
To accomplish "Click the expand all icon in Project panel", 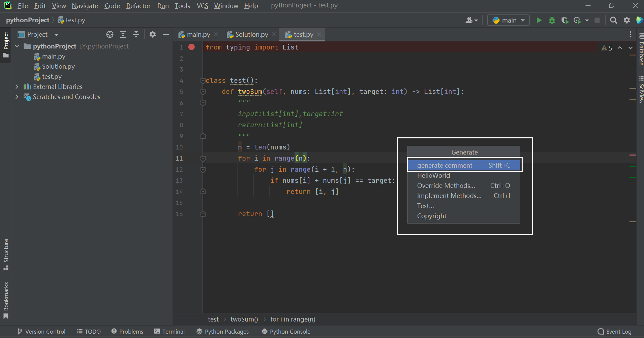I will (123, 34).
